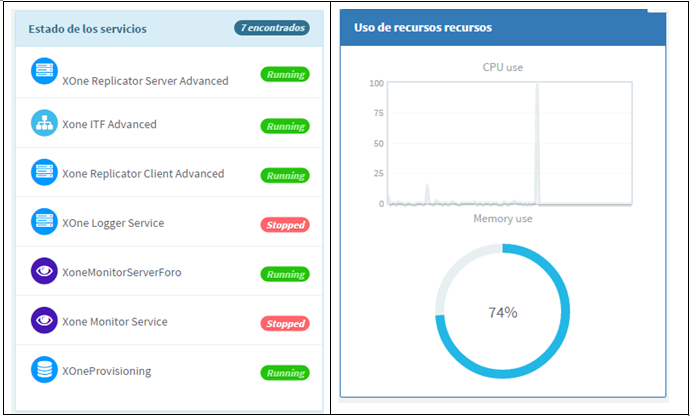Click Stopped badge of XOne Logger Service
This screenshot has width=690, height=416.
point(285,225)
